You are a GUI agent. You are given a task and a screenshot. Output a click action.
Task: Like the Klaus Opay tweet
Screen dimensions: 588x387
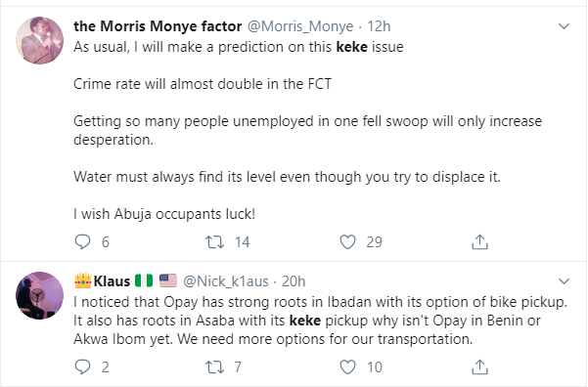point(347,367)
